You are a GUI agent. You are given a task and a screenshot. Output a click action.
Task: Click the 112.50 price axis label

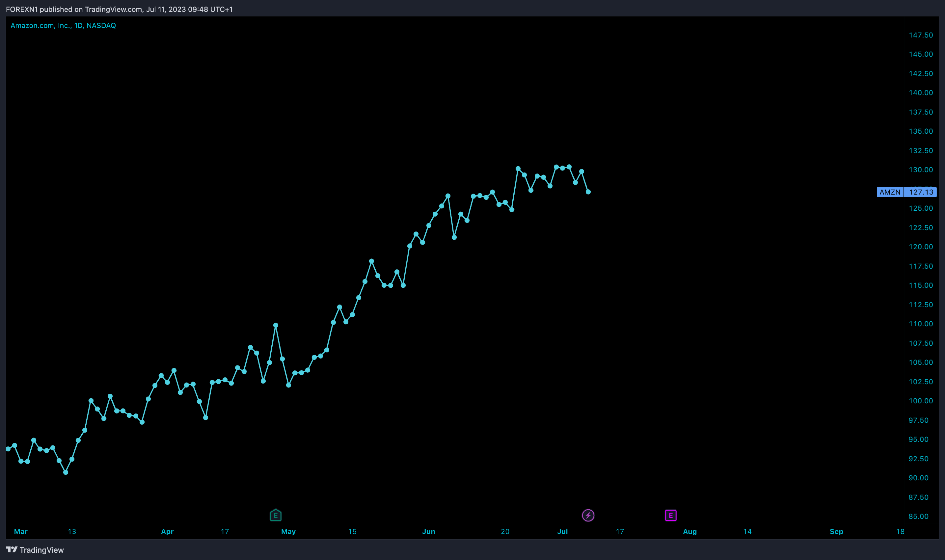coord(920,305)
